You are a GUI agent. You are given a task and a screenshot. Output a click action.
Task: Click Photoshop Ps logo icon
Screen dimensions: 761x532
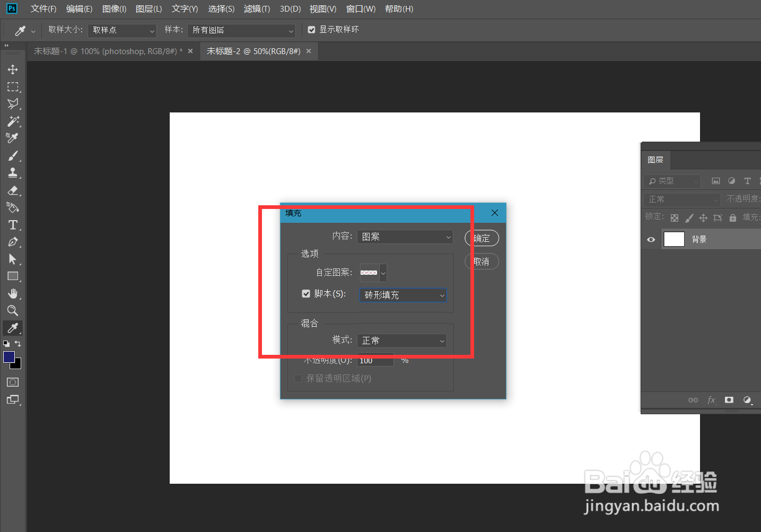pyautogui.click(x=12, y=8)
